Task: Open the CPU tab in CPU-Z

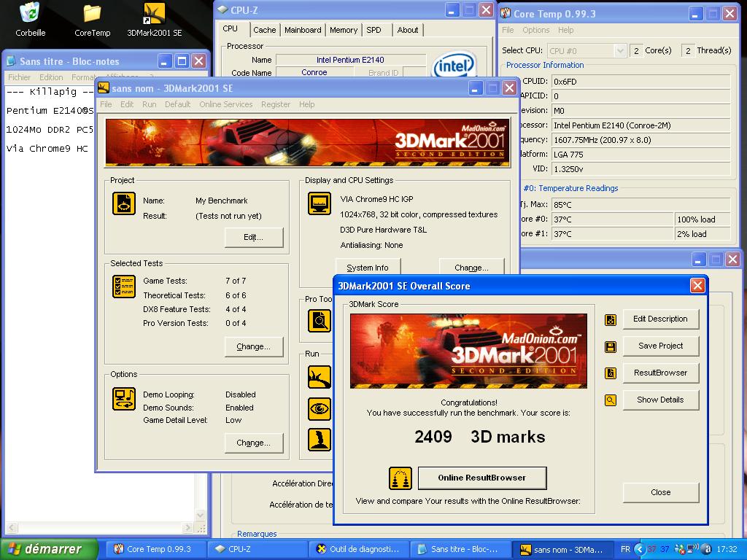Action: [230, 29]
